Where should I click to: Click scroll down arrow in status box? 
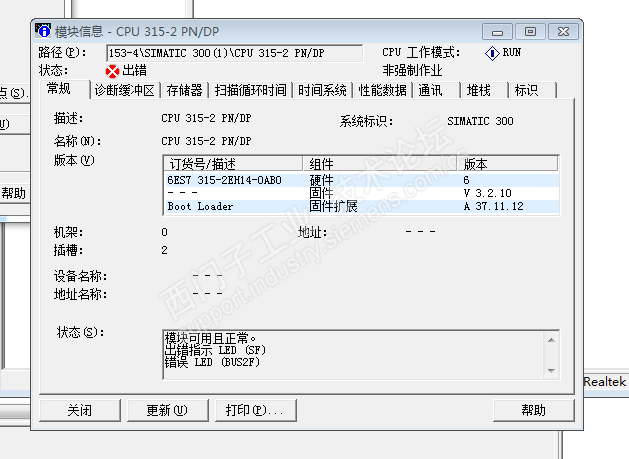click(x=552, y=370)
